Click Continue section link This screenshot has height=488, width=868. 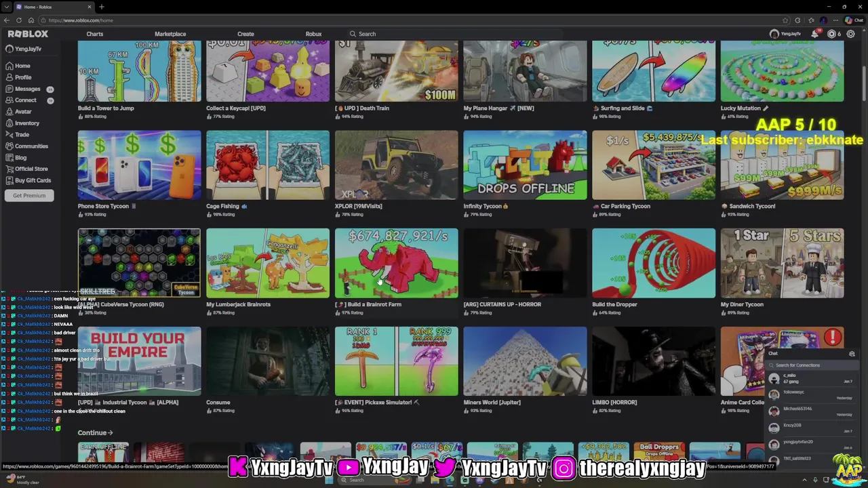click(x=95, y=432)
